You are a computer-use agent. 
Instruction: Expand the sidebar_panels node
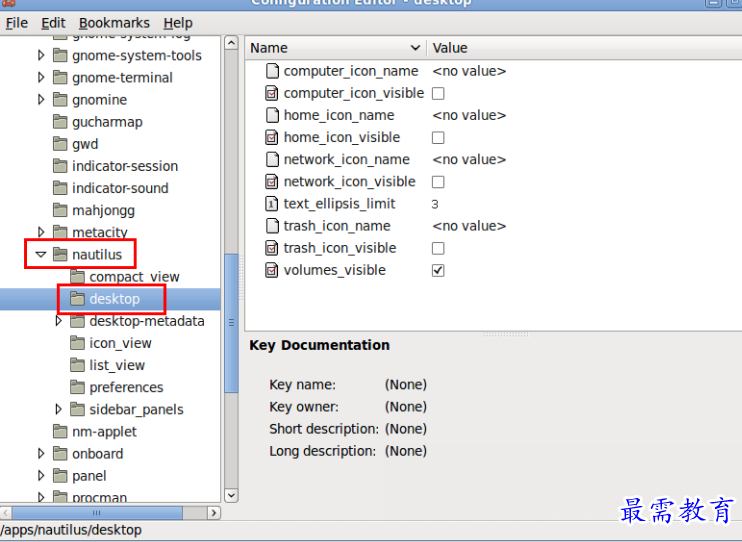[x=59, y=409]
